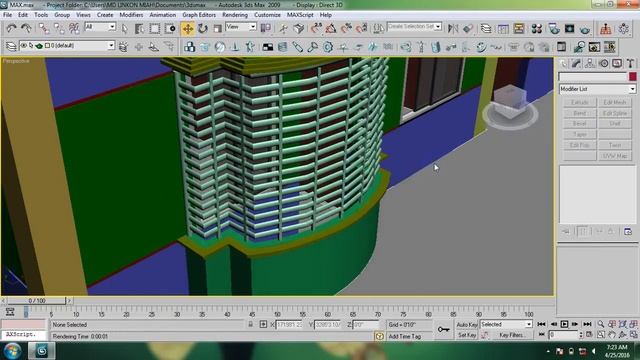
Task: Click the Redo arrow in the toolbar
Action: [26, 28]
